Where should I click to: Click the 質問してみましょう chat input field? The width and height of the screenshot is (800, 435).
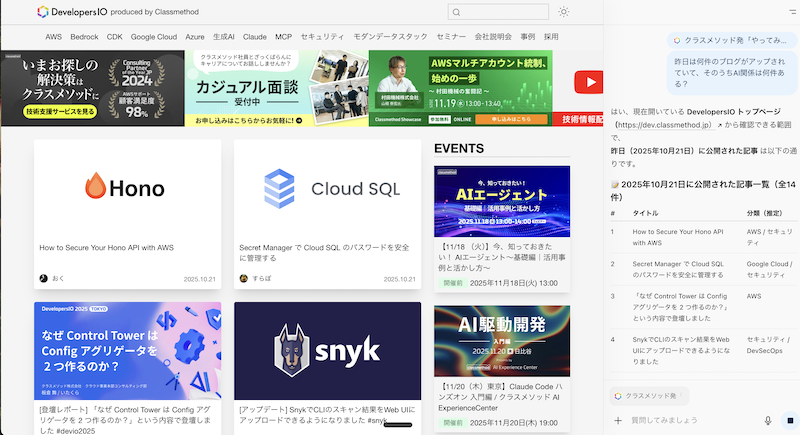[690, 421]
